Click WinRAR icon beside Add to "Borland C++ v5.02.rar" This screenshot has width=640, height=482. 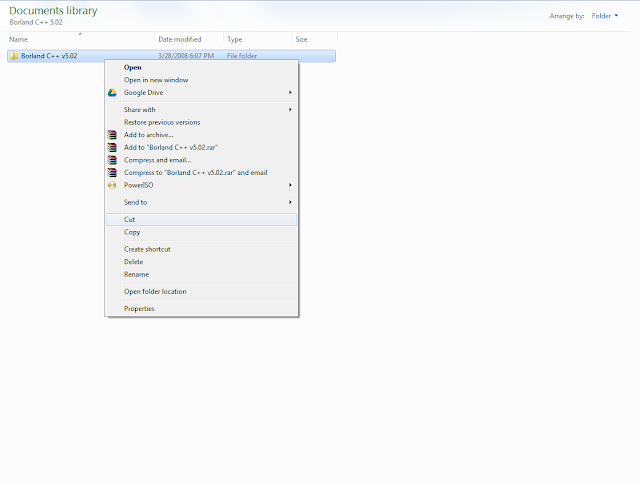[x=112, y=147]
